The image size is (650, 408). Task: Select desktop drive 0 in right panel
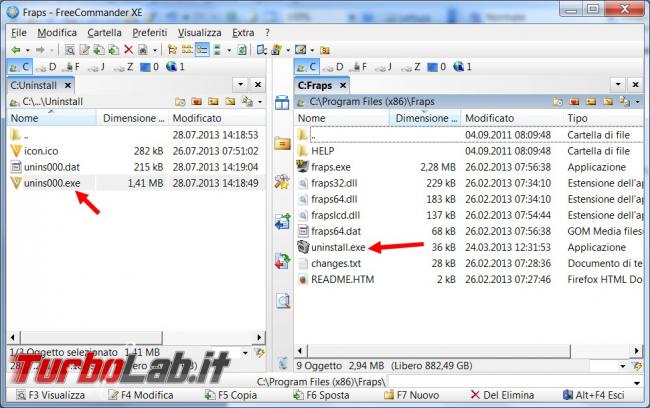(x=437, y=67)
